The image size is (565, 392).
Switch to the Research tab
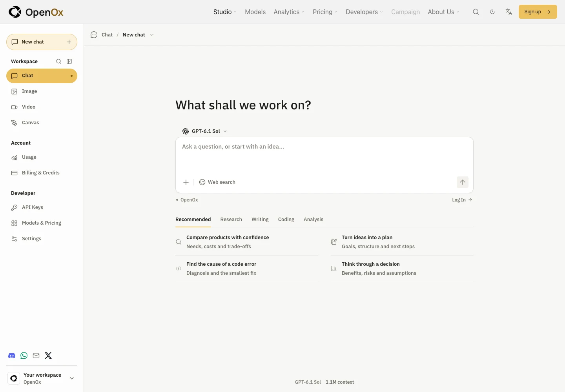point(231,220)
